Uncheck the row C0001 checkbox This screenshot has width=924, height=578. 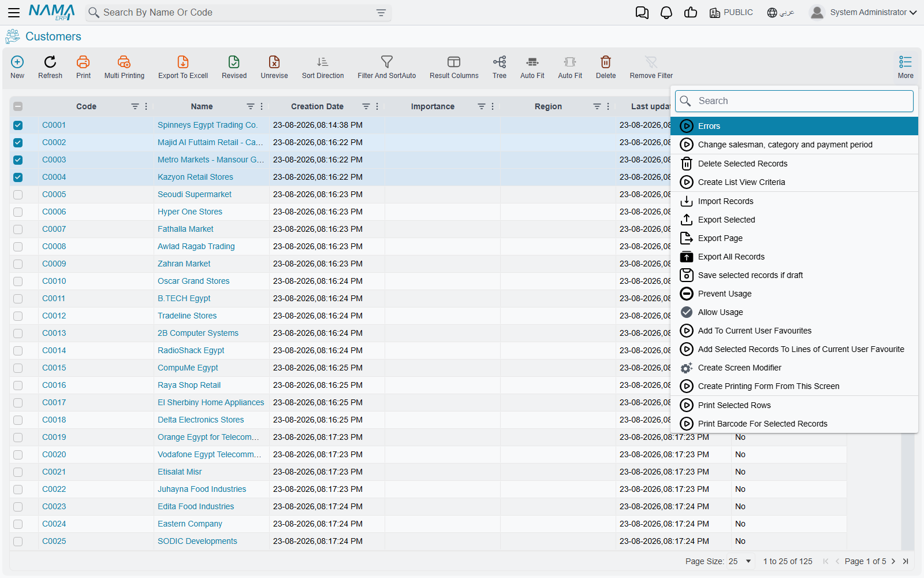tap(18, 125)
